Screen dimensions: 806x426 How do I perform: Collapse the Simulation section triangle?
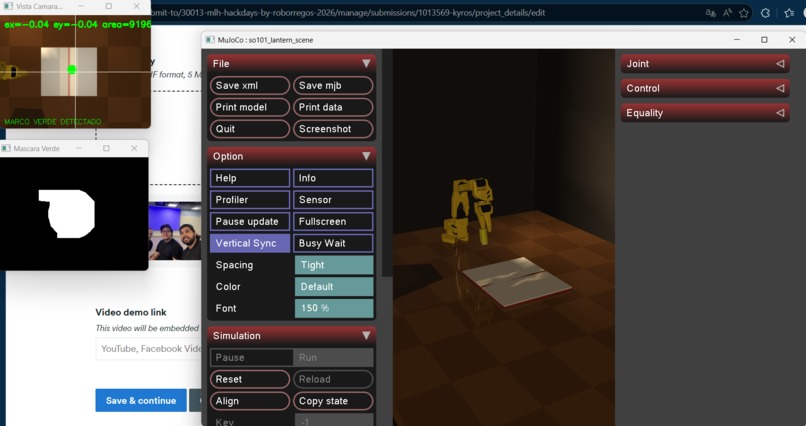[x=366, y=336]
